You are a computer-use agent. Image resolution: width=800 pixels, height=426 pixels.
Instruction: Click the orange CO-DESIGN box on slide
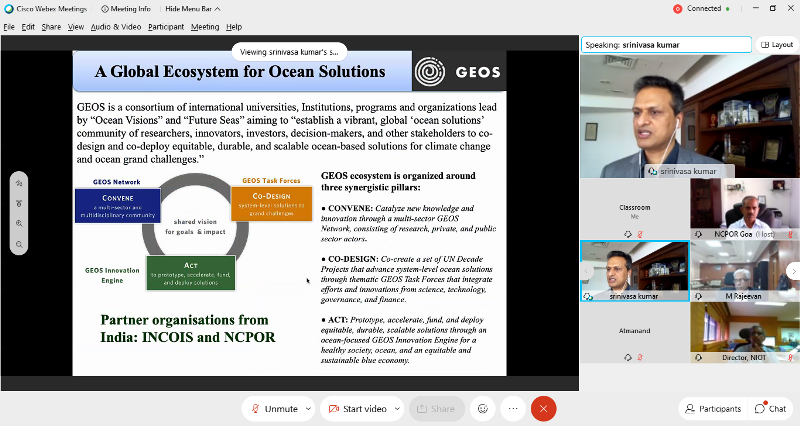[271, 204]
